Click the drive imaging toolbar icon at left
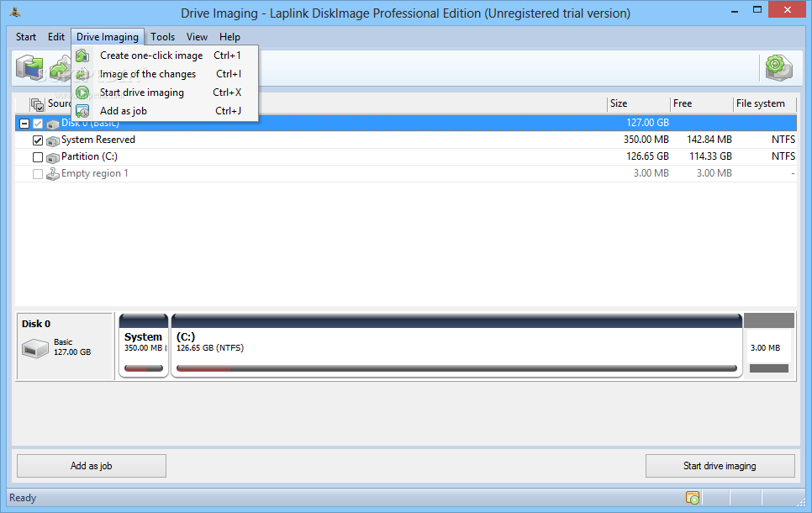This screenshot has width=812, height=513. 29,68
